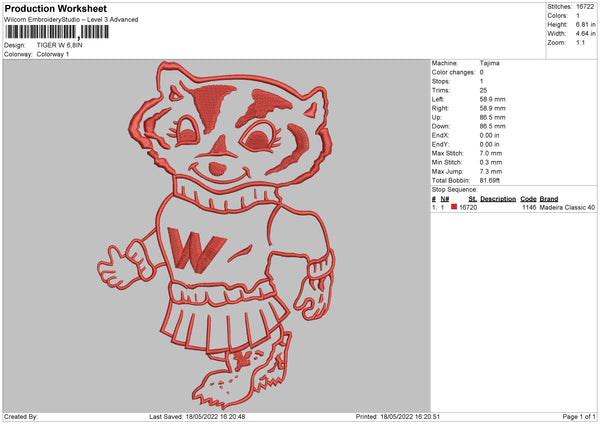Click the 'EndY:' label

pyautogui.click(x=440, y=144)
